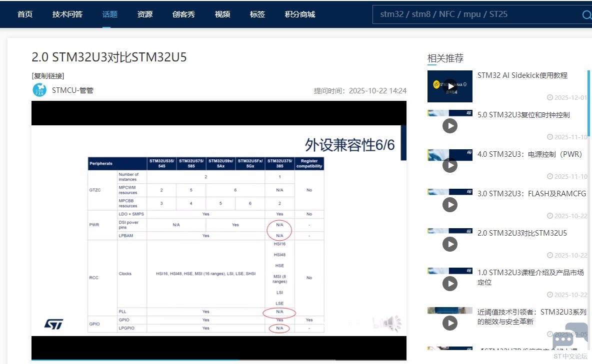The image size is (592, 364).
Task: Select the 话题 navigation tab
Action: click(x=110, y=14)
